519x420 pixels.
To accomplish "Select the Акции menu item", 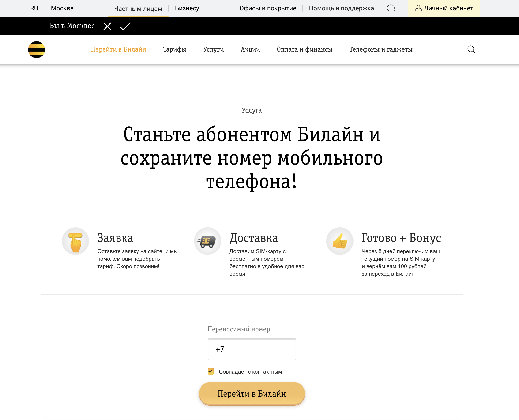I will point(250,49).
